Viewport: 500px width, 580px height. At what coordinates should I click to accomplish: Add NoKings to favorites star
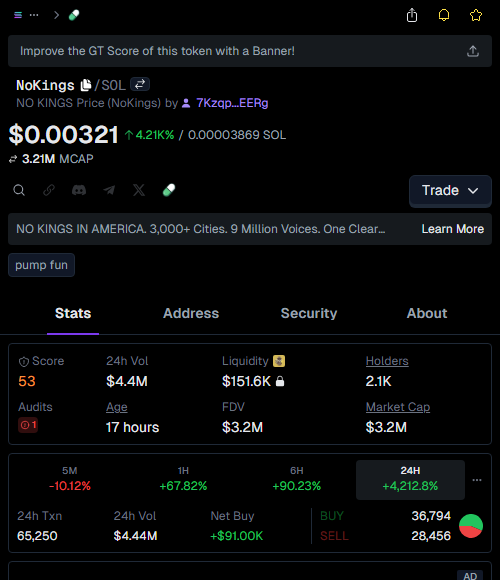pos(476,15)
